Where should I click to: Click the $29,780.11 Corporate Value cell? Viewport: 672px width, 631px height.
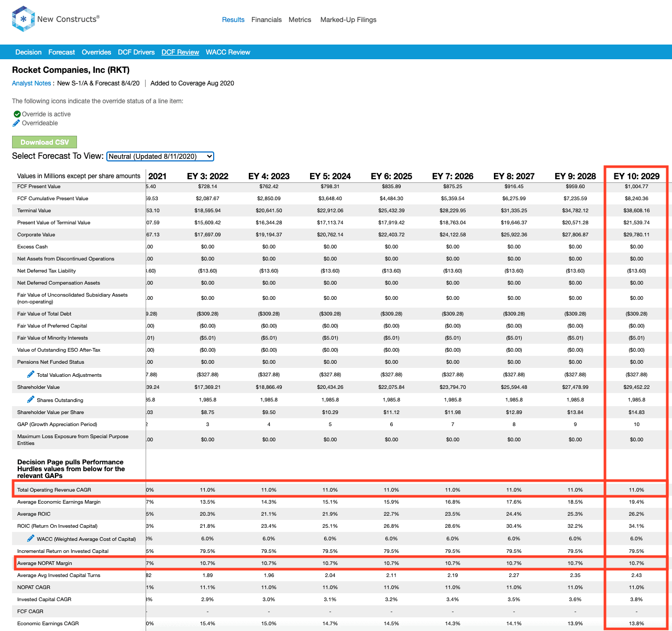tap(636, 235)
